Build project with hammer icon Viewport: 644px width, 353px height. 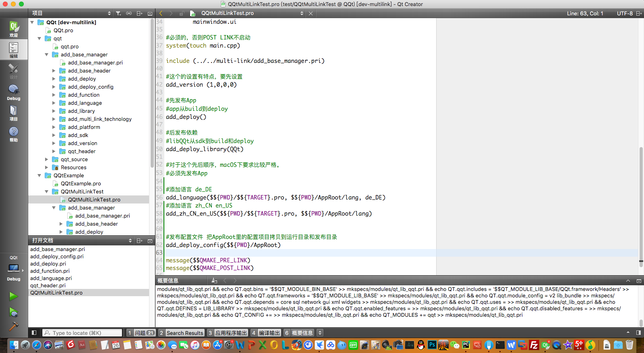tap(13, 326)
